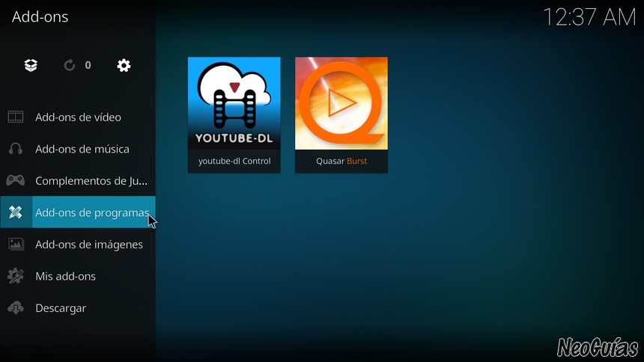
Task: Click the puzzle gear My add-ons icon
Action: (16, 276)
